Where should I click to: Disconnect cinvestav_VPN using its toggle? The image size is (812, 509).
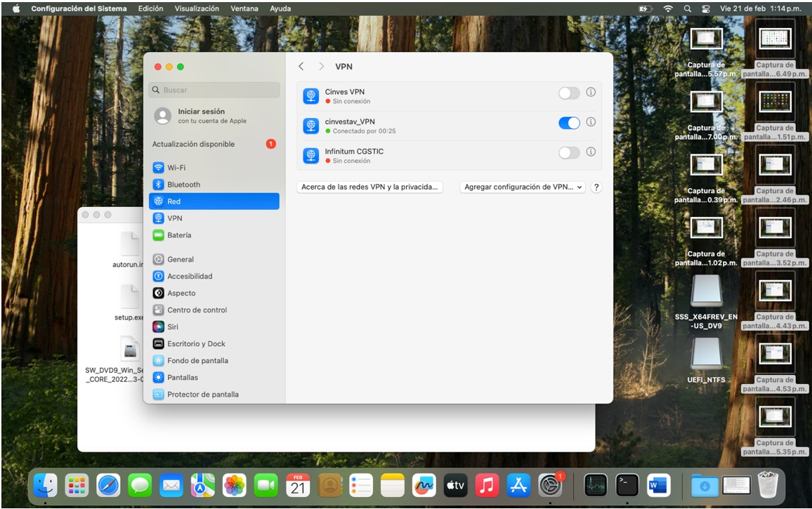[568, 123]
